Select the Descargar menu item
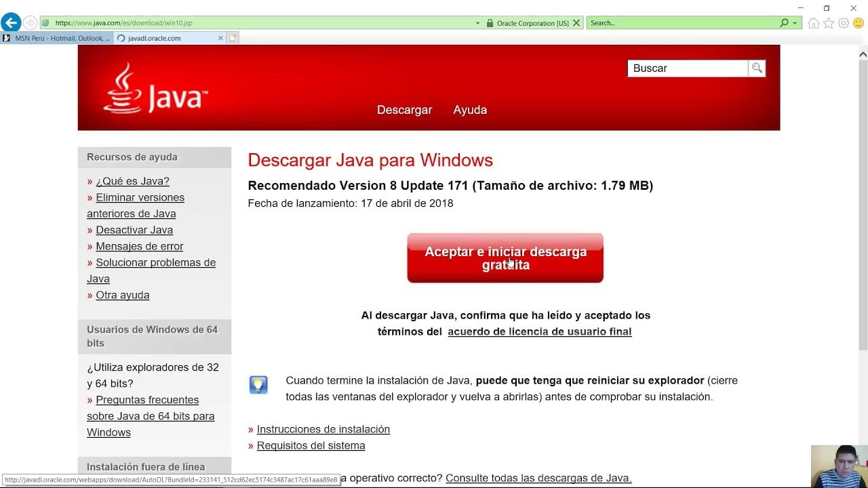868x488 pixels. click(404, 109)
